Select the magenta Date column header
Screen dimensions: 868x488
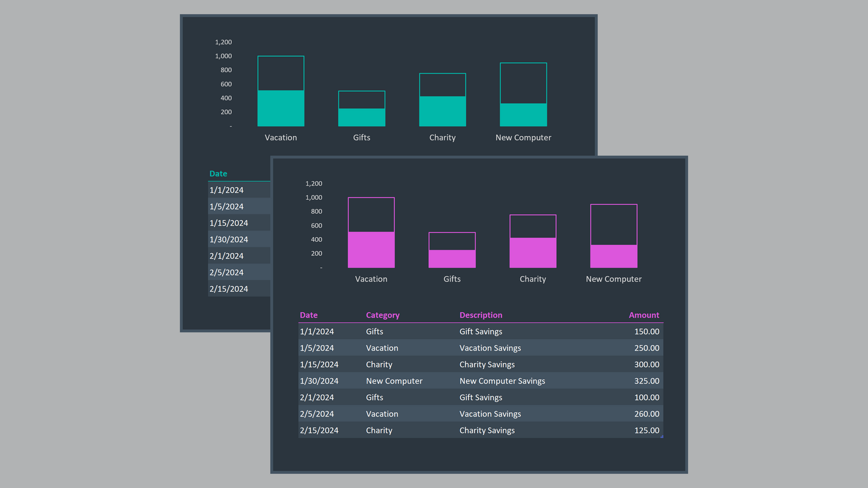[309, 315]
